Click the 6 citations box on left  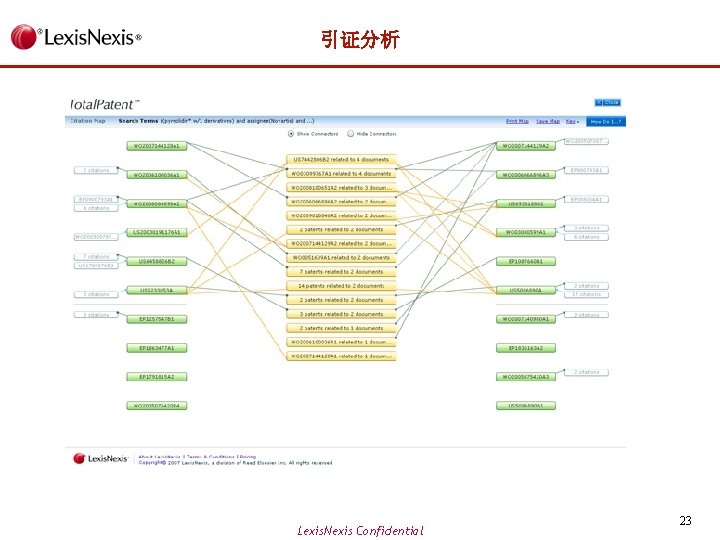pos(96,208)
